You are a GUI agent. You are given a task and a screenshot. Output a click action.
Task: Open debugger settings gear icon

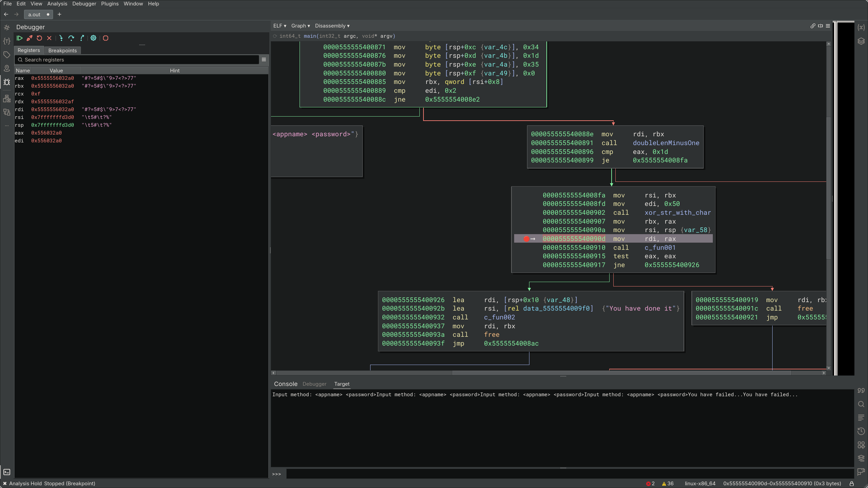point(93,38)
